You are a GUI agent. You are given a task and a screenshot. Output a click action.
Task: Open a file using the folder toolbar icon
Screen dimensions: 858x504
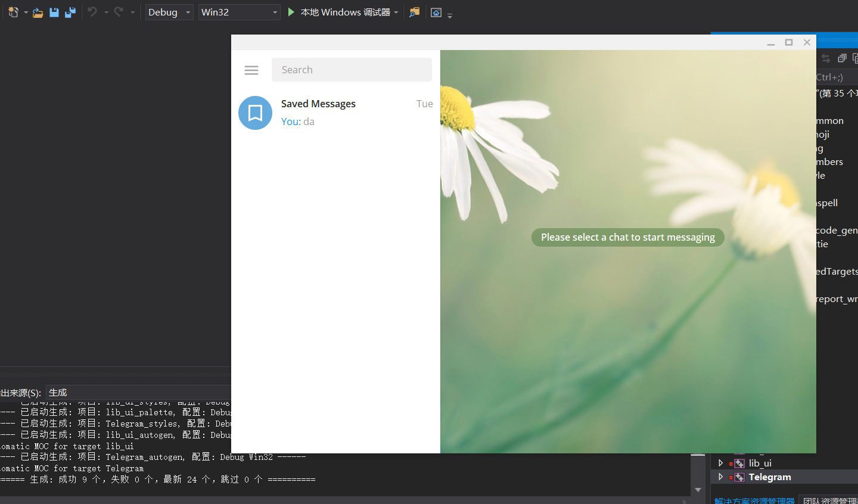point(38,12)
